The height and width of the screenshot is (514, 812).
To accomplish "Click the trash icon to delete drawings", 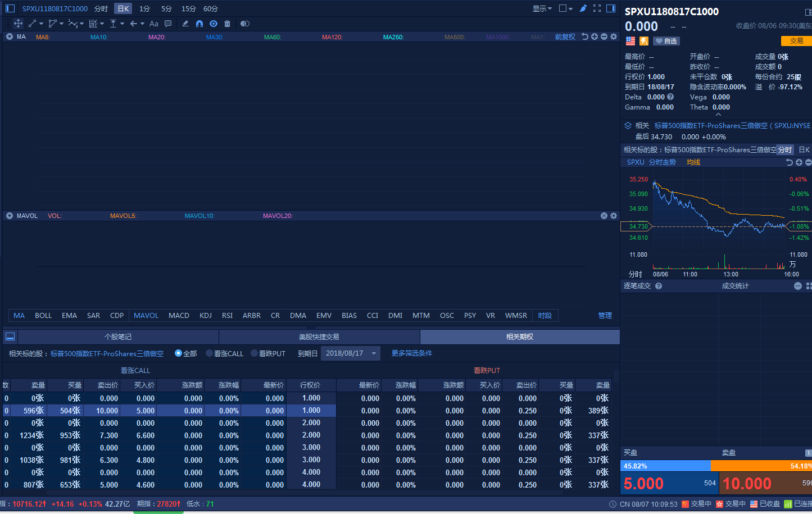I will point(227,24).
